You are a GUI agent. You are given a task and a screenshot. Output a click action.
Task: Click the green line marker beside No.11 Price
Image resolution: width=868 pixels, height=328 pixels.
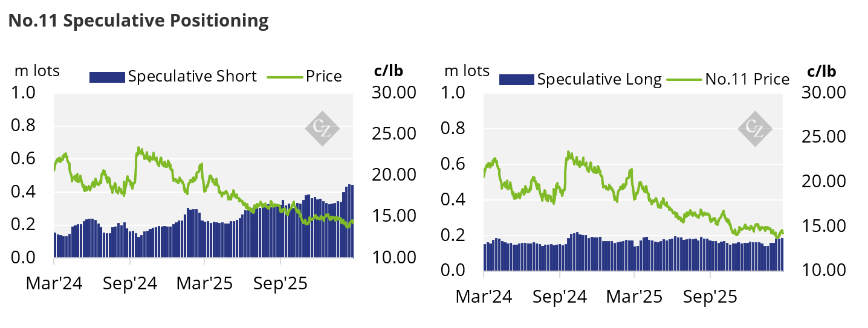click(683, 79)
